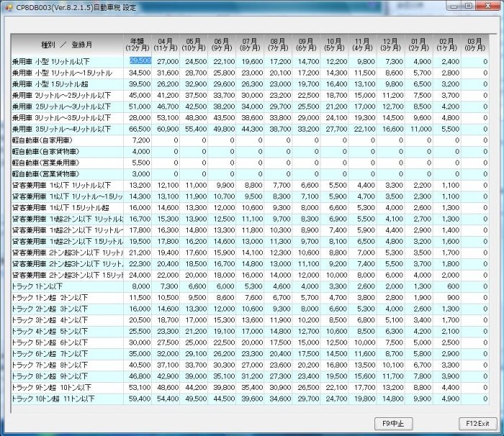Image resolution: width=504 pixels, height=436 pixels.
Task: Click the 7,200 annual cell for 軽自動車(自家用車)
Action: pyautogui.click(x=140, y=140)
